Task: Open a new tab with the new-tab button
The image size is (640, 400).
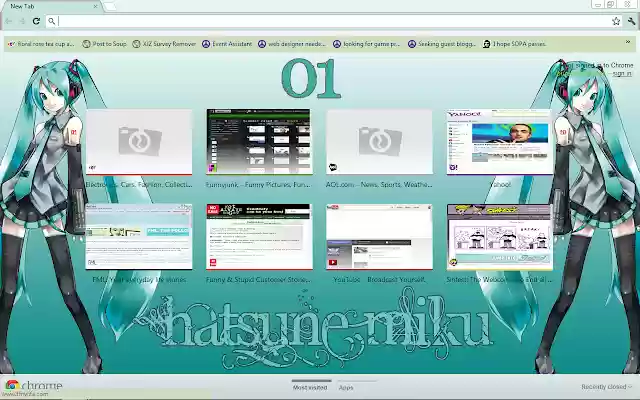Action: pos(110,6)
